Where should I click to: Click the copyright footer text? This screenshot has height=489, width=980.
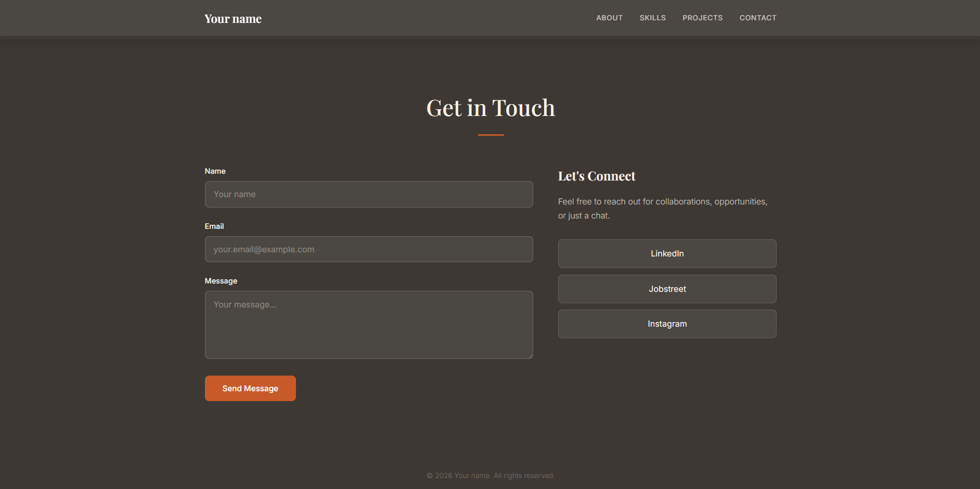pyautogui.click(x=491, y=475)
